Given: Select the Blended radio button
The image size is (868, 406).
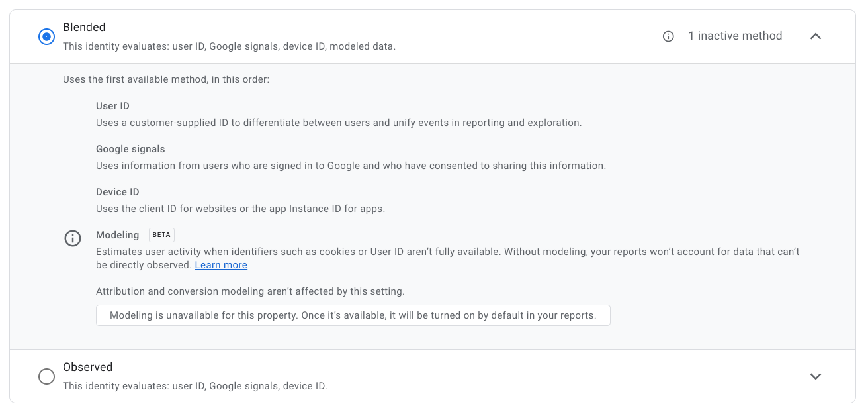Looking at the screenshot, I should (46, 37).
